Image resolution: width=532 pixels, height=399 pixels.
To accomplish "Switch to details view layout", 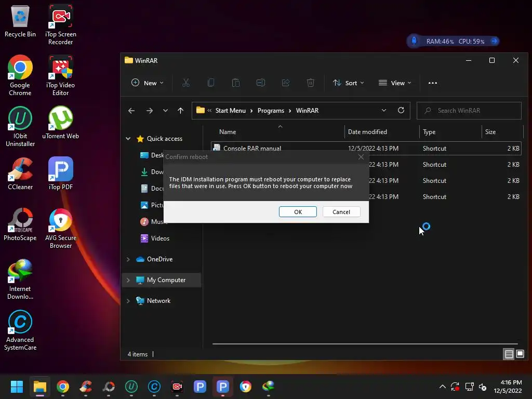I will click(509, 354).
